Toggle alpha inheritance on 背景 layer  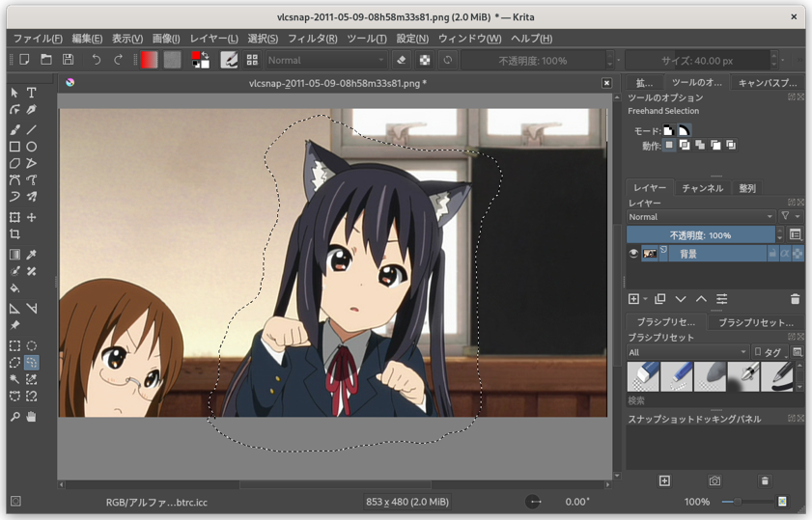click(x=785, y=254)
